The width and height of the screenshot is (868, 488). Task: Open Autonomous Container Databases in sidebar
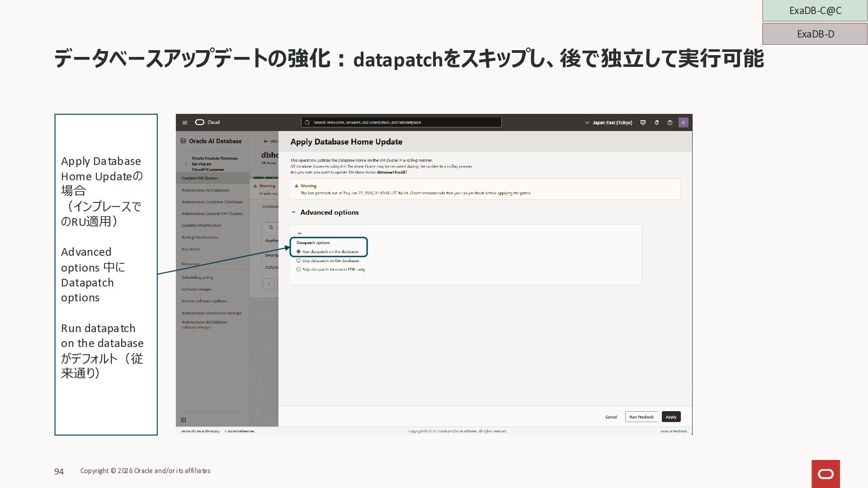pos(212,202)
